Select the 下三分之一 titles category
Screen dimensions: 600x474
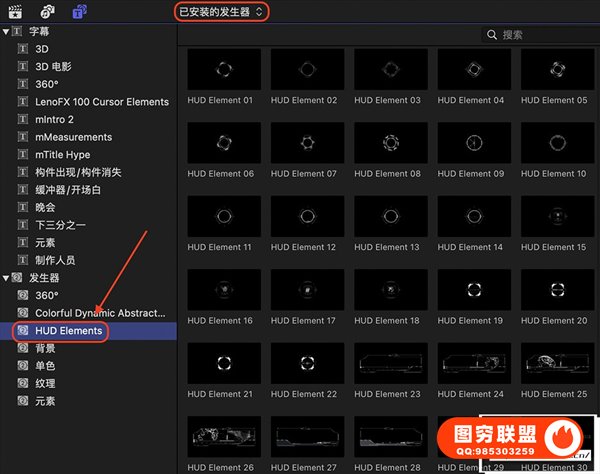coord(60,225)
